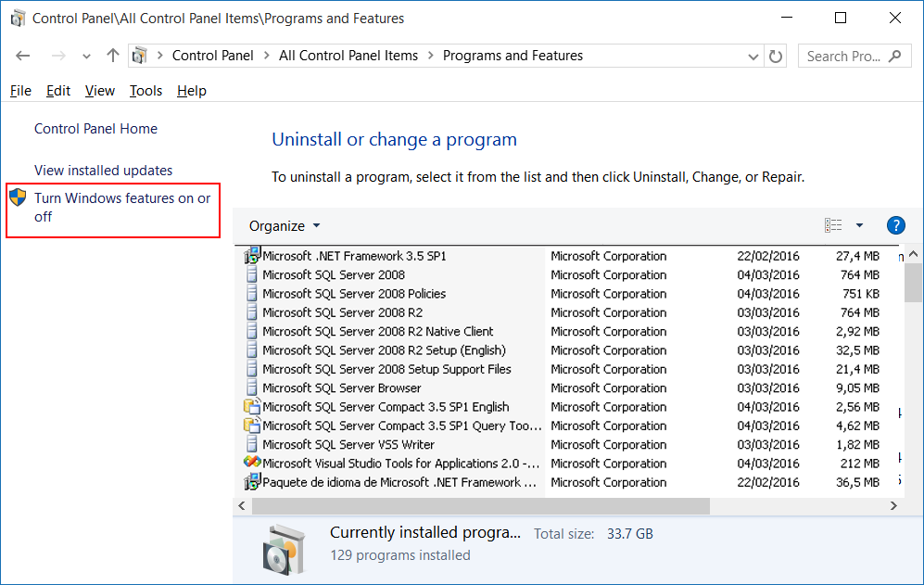Click publisher cell of SQL Server Browser row
The width and height of the screenshot is (924, 585).
click(609, 388)
